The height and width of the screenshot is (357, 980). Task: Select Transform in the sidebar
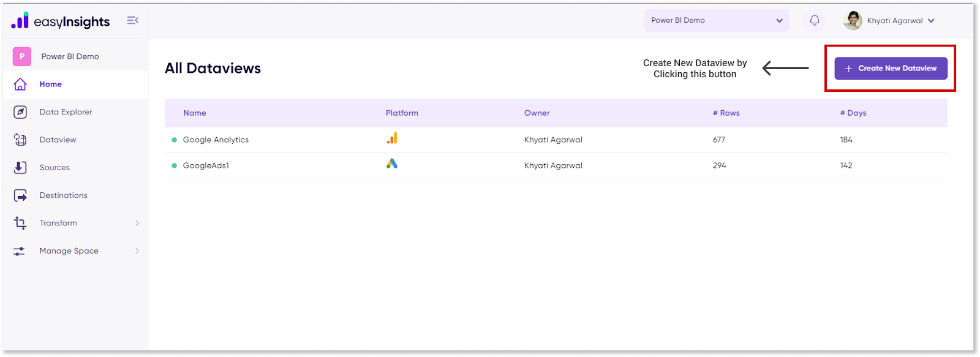[75, 223]
